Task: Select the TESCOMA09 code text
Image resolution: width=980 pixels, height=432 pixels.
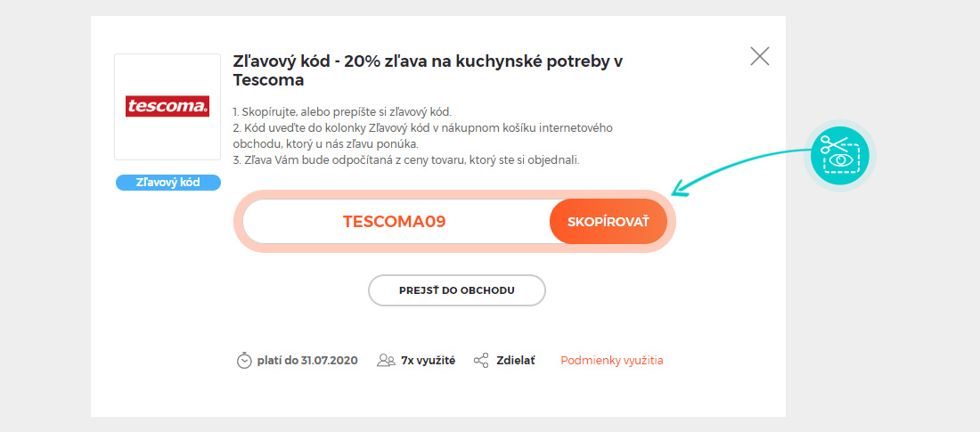Action: tap(395, 221)
